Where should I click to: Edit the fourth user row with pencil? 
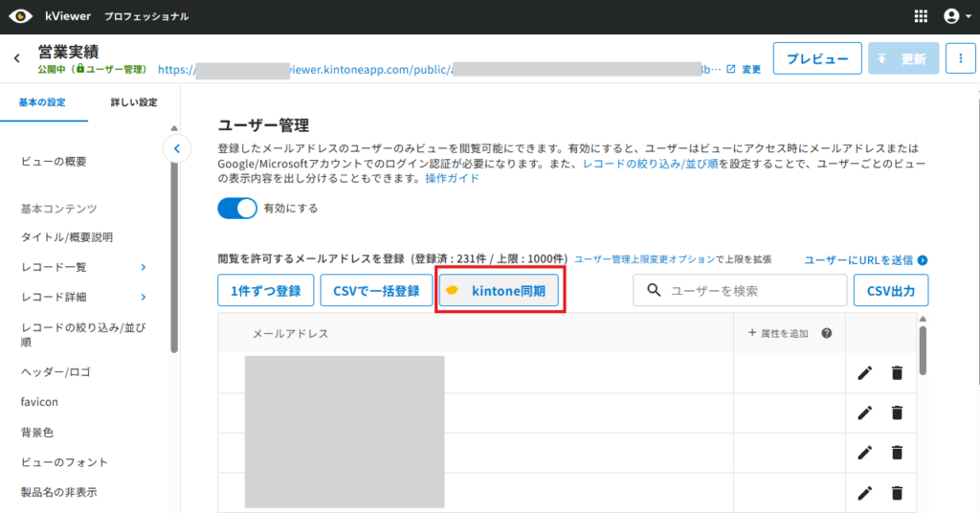[x=865, y=493]
